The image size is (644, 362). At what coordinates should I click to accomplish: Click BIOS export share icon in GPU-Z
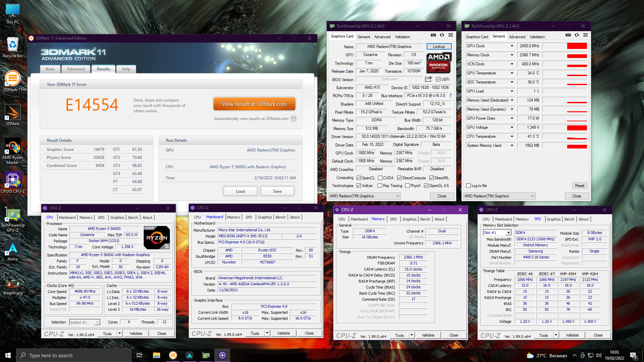428,79
